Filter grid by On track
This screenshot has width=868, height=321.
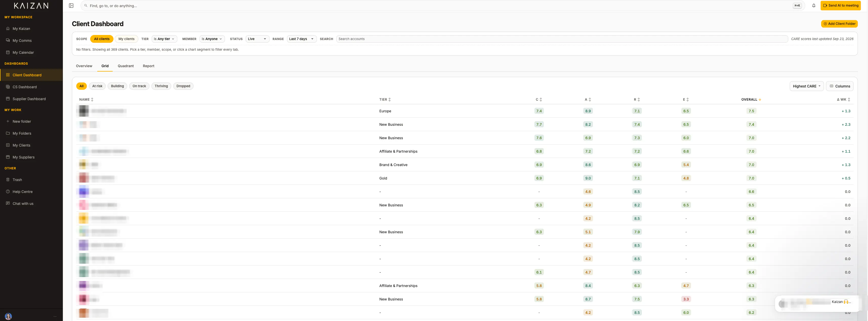[139, 86]
